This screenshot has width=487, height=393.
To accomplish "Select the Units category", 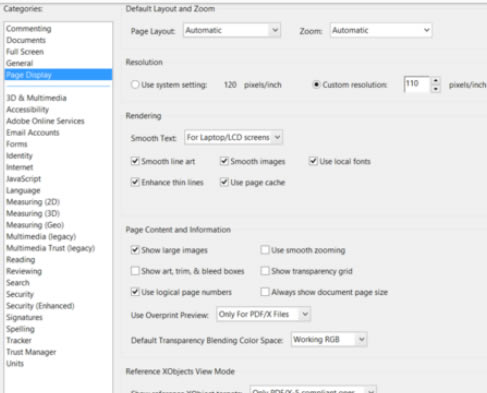I will tap(15, 364).
